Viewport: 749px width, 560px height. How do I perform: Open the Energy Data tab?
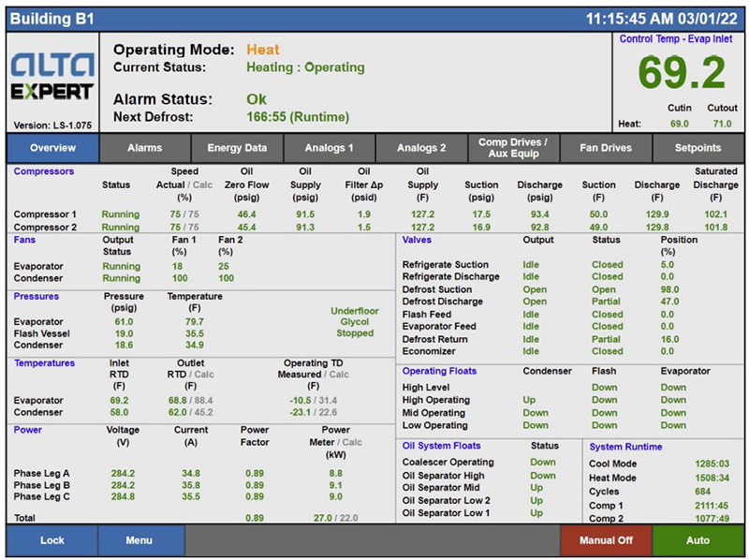click(237, 148)
